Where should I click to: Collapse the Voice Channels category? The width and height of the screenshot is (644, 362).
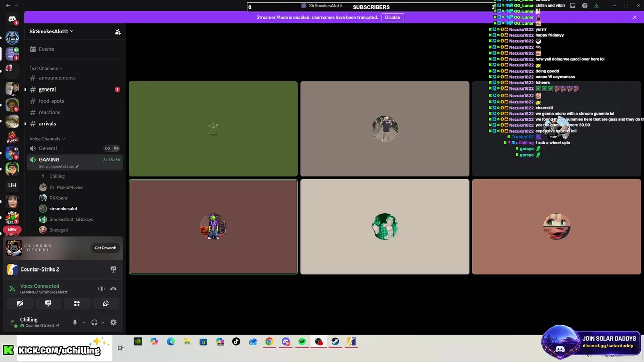pos(47,139)
